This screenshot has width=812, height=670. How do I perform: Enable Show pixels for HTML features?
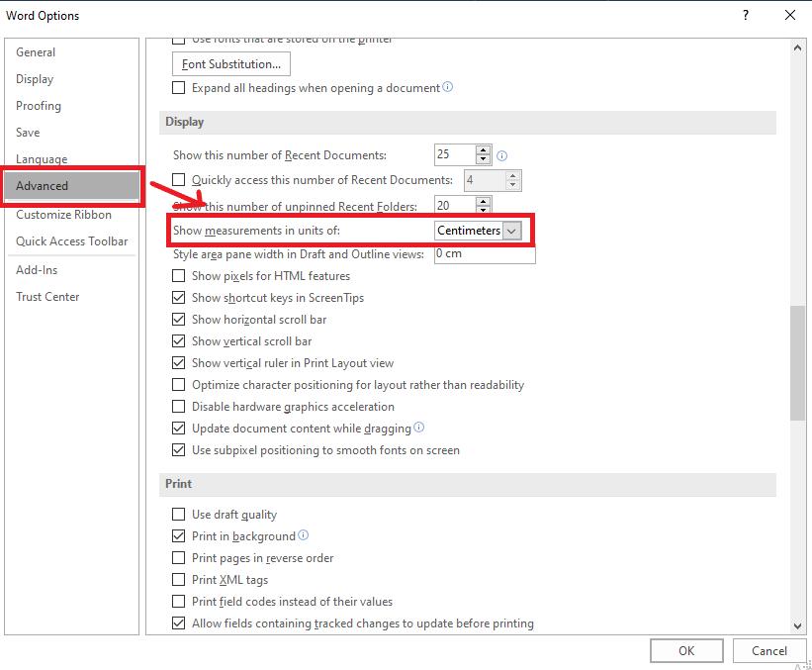coord(179,276)
